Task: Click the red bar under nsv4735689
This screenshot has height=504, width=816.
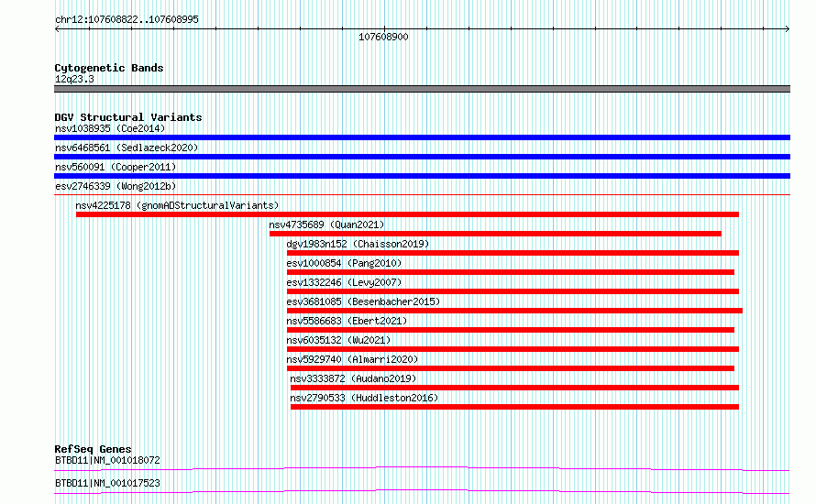Action: (495, 234)
